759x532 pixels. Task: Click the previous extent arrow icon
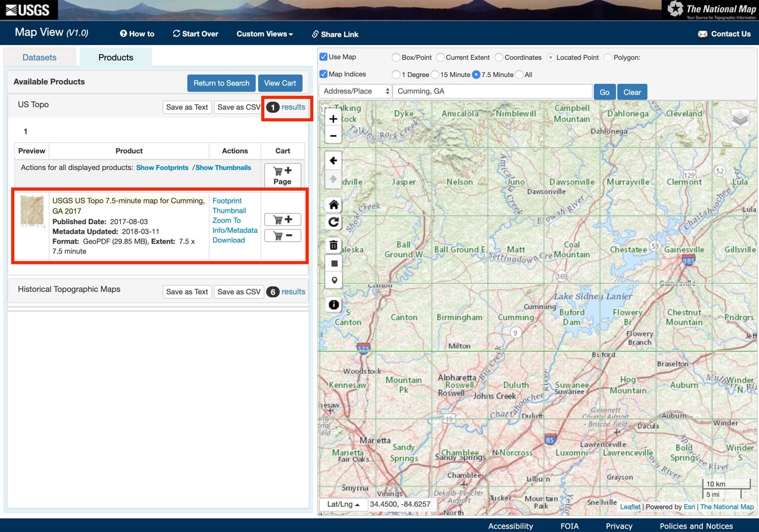tap(333, 160)
